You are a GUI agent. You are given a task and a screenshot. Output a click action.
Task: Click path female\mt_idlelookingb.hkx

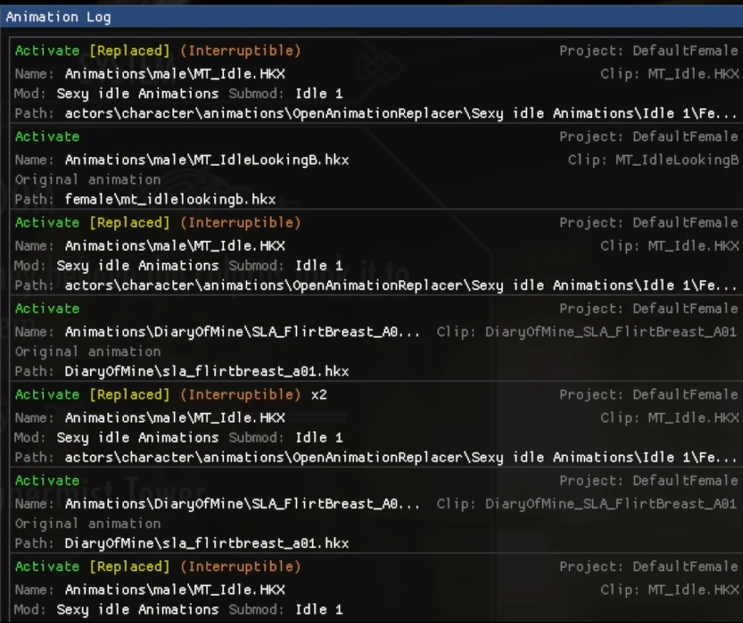tap(170, 199)
